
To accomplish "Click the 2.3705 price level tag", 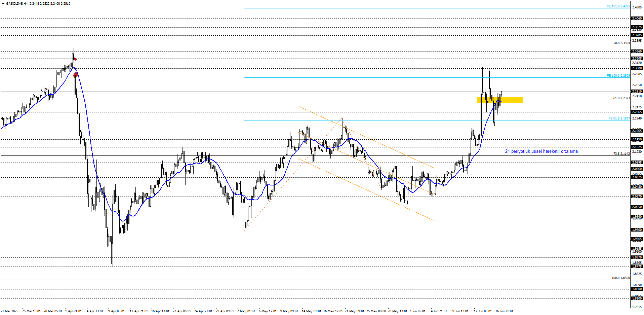I will [637, 35].
